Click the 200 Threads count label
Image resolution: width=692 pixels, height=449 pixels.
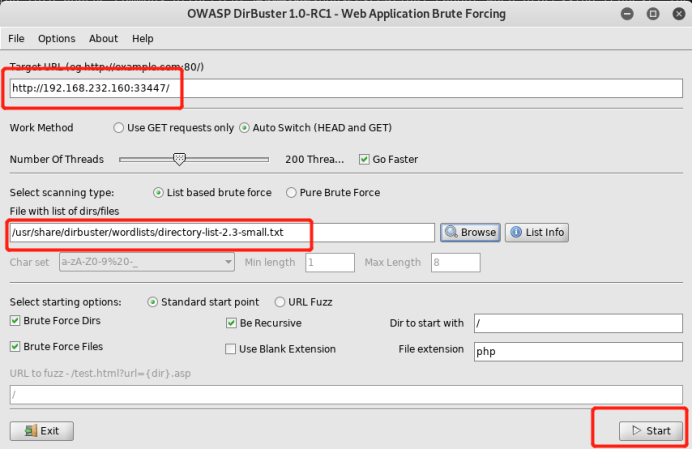[x=314, y=159]
